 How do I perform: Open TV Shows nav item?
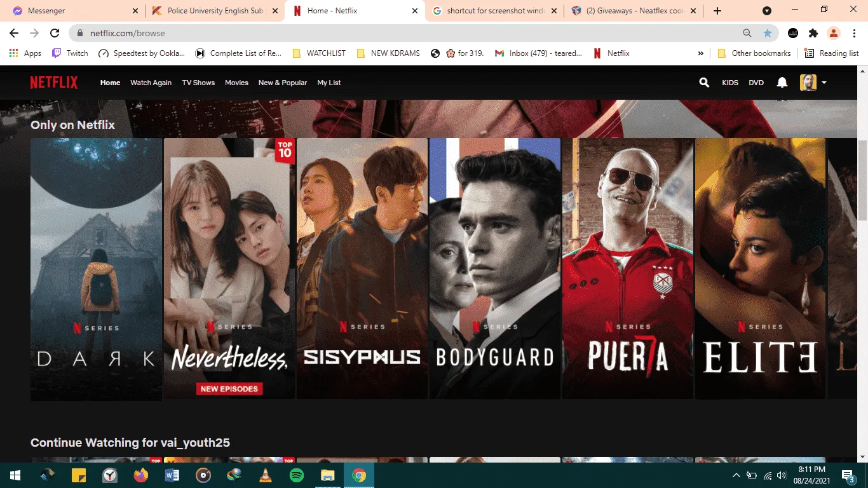pyautogui.click(x=198, y=83)
